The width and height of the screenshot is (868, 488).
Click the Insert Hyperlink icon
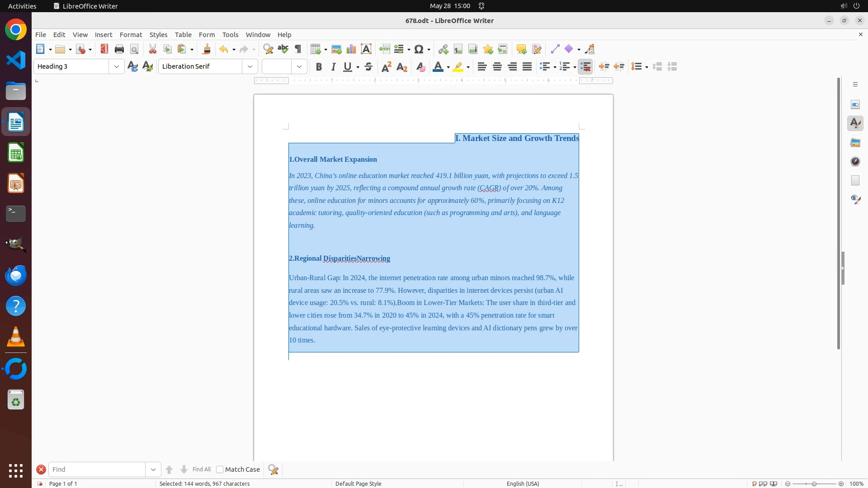click(x=443, y=49)
